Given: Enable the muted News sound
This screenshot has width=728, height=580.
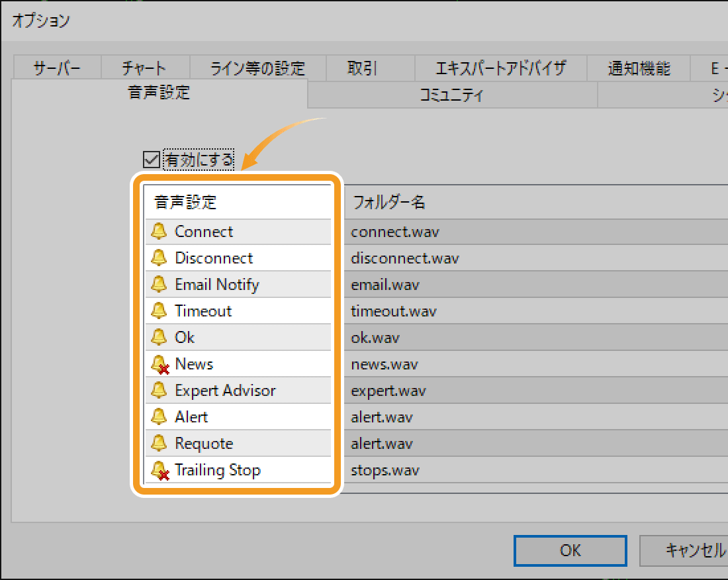Looking at the screenshot, I should tap(159, 363).
